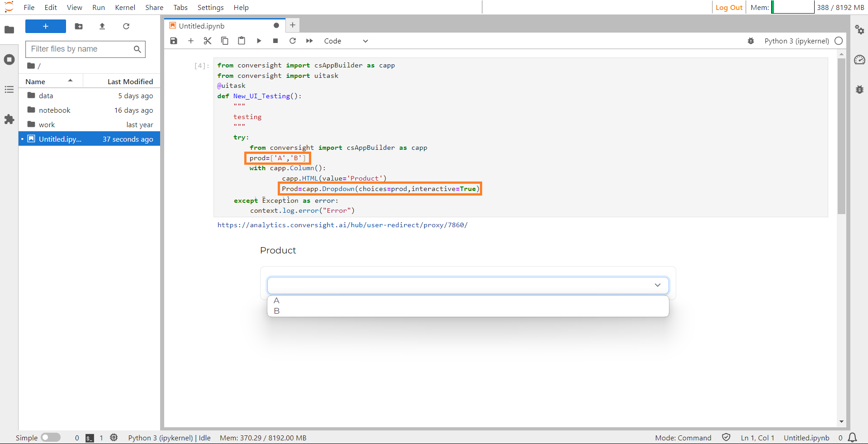Open the View menu
Viewport: 868px width, 444px height.
tap(75, 7)
